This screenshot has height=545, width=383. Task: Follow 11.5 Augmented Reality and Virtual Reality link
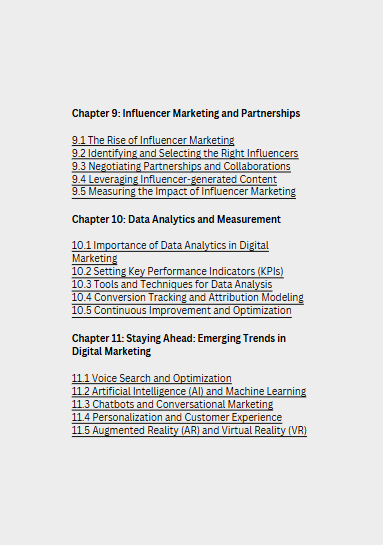(189, 430)
